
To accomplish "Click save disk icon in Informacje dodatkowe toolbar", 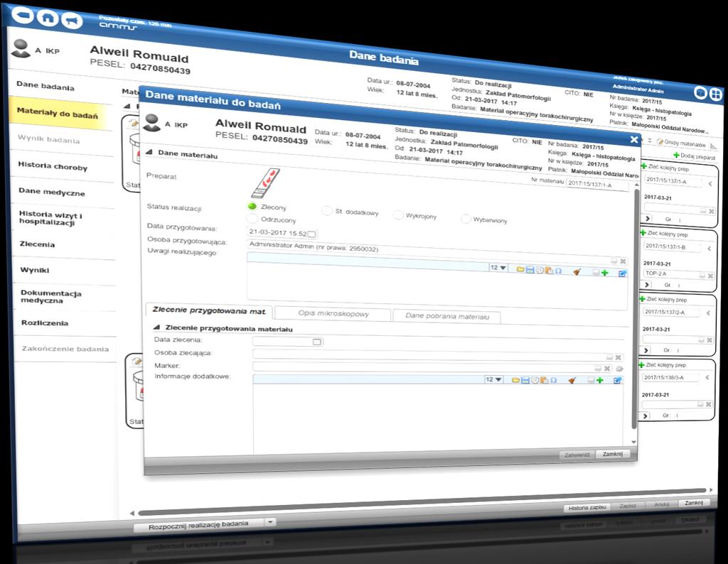I will (525, 380).
